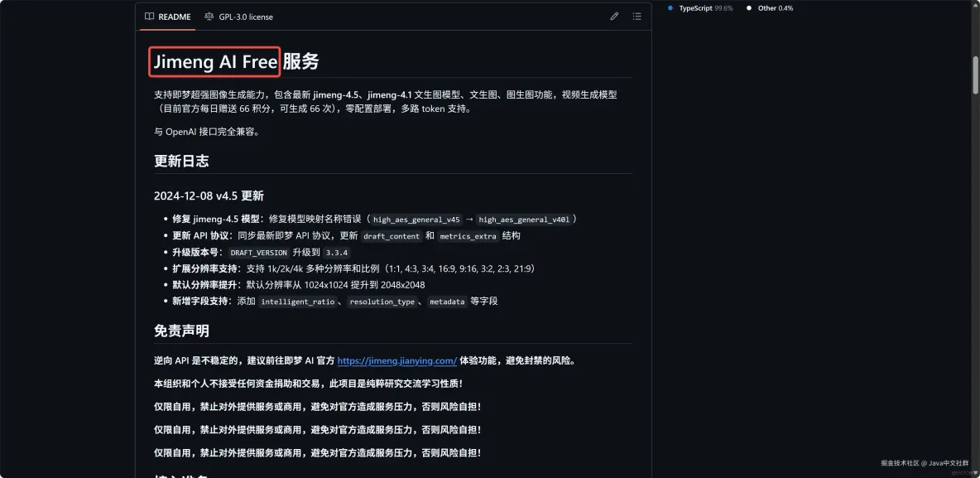Click the DRAFT_VERSION inline code span
Viewport: 980px width, 478px height.
[x=258, y=252]
